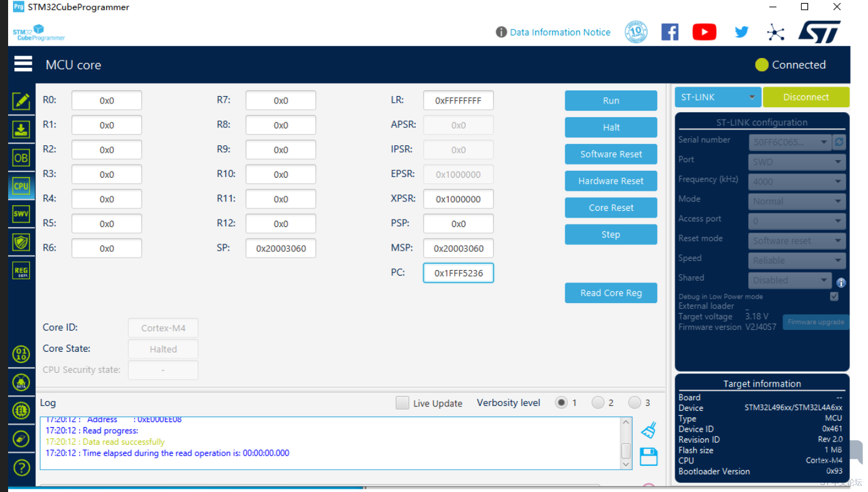Open the Speed dropdown showing Reliable

797,261
